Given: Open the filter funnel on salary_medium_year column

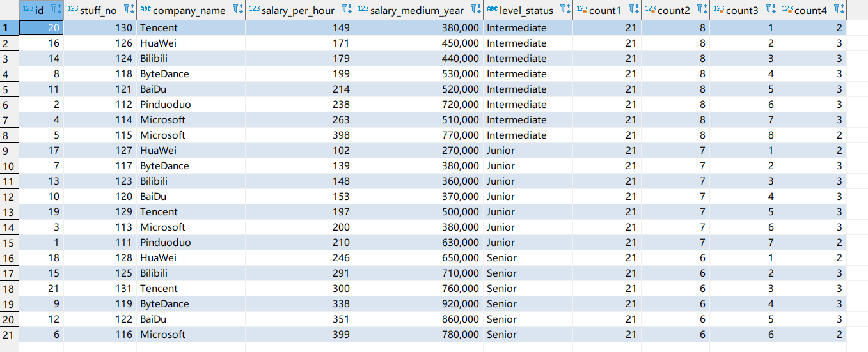Looking at the screenshot, I should (x=473, y=10).
